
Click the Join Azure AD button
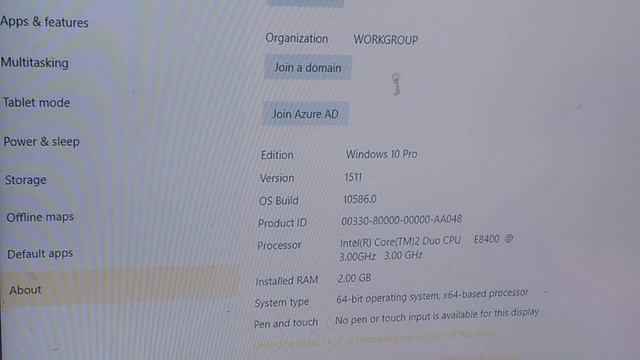point(305,114)
